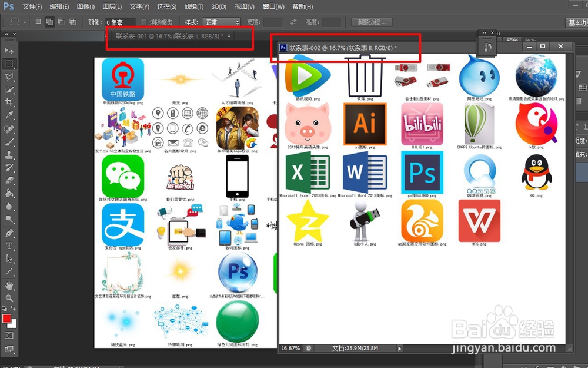Screen dimensions: 588x368
Task: Choose Intersect with selection mode
Action: click(x=72, y=22)
